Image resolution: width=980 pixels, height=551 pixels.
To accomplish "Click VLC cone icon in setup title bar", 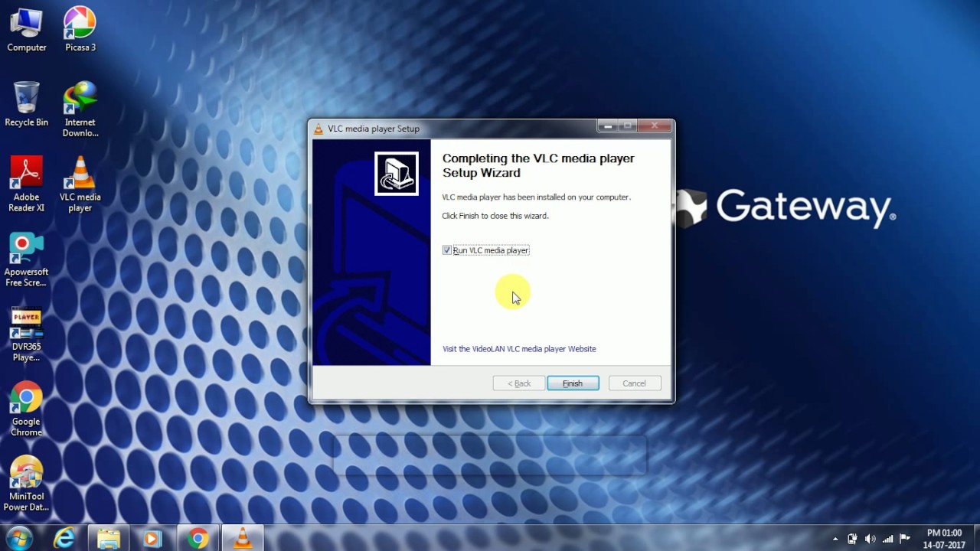I will click(x=318, y=129).
